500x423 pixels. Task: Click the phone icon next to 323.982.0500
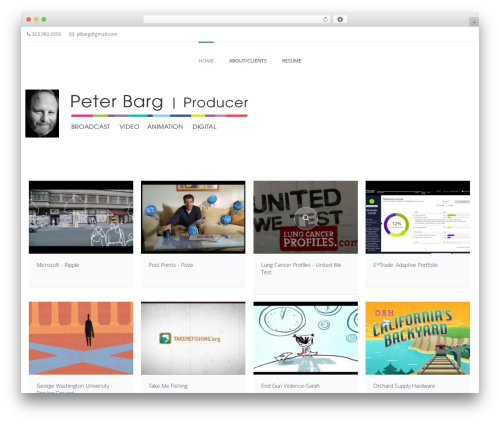tap(29, 34)
